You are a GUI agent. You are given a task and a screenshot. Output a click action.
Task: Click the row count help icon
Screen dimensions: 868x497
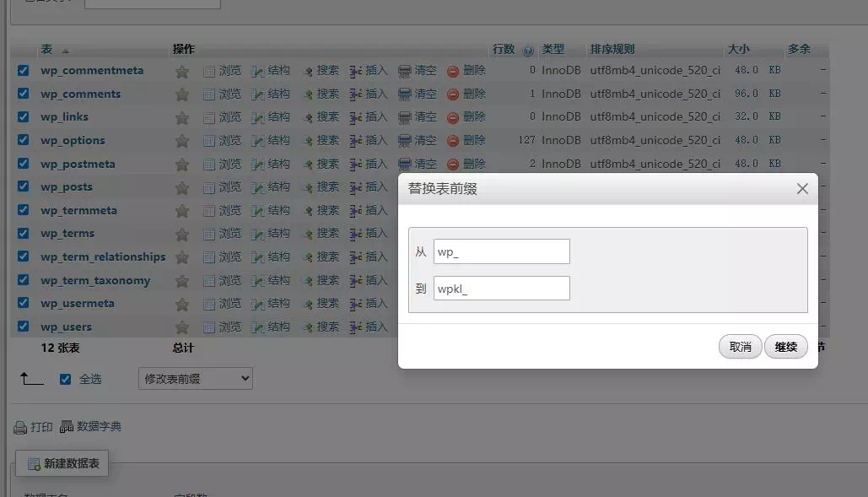click(x=528, y=51)
